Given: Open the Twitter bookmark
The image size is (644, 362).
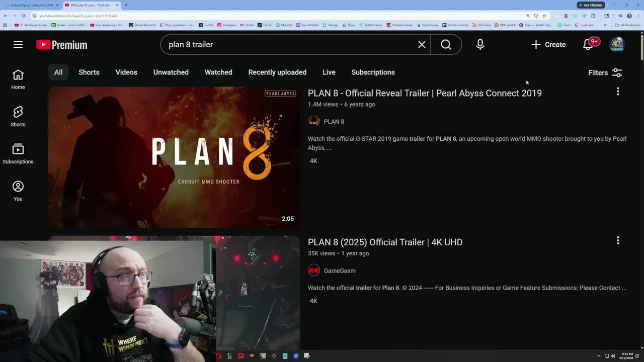Looking at the screenshot, I should click(x=206, y=25).
